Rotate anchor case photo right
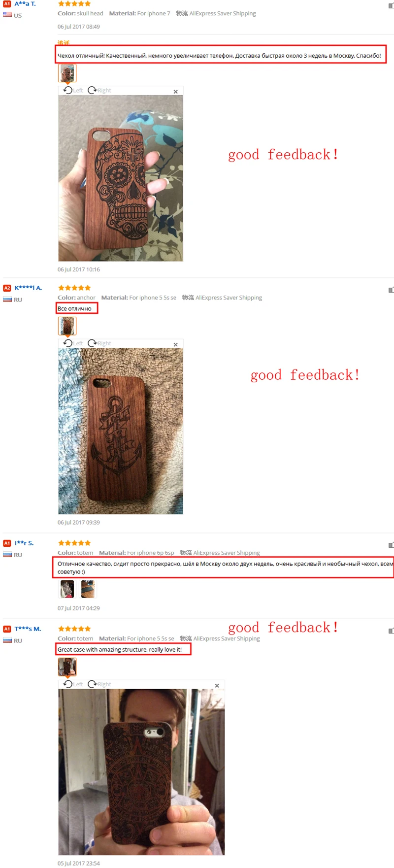The image size is (394, 868). pyautogui.click(x=99, y=343)
